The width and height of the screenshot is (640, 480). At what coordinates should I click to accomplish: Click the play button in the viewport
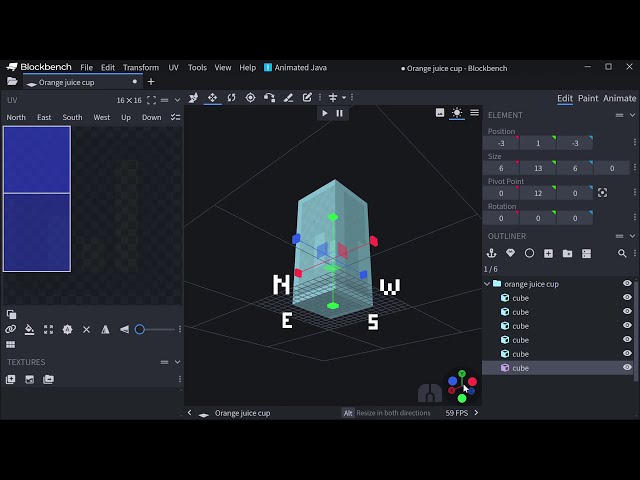[x=325, y=113]
